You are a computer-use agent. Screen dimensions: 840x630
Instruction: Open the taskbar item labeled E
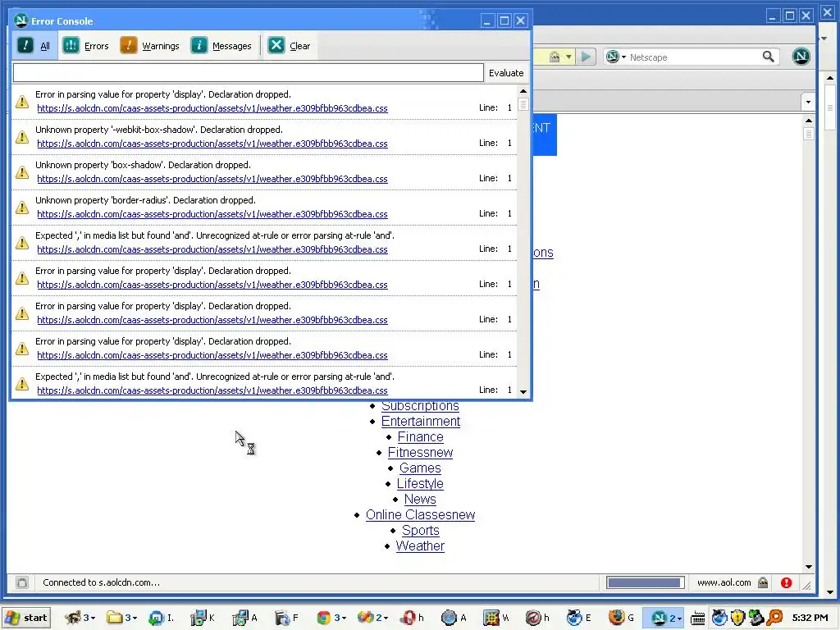click(579, 619)
